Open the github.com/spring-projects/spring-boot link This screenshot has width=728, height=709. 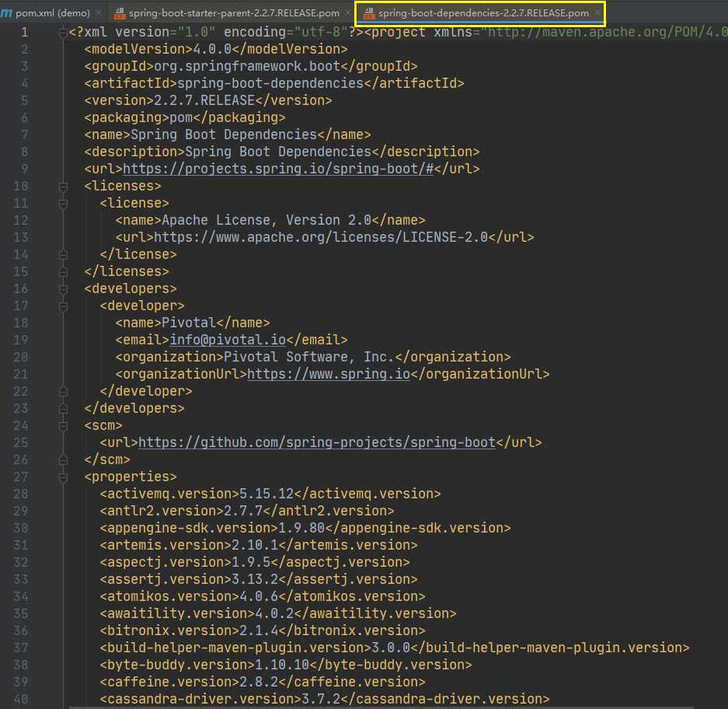317,442
